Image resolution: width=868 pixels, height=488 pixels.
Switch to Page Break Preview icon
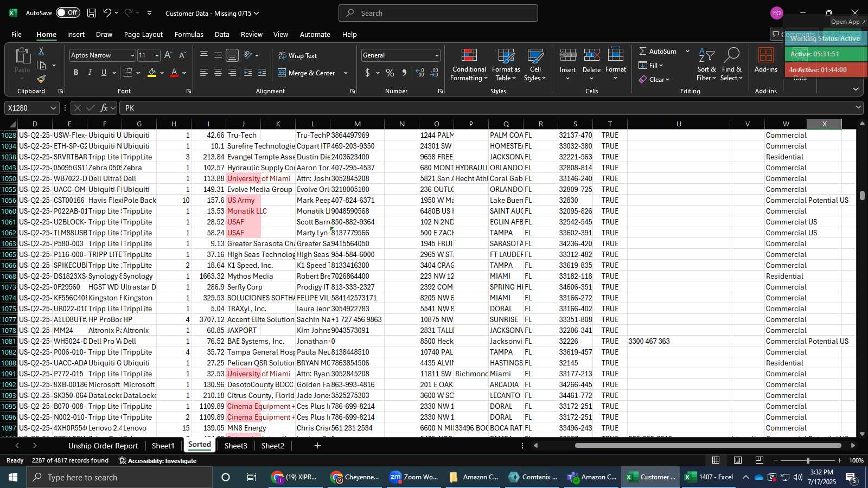[x=759, y=460]
